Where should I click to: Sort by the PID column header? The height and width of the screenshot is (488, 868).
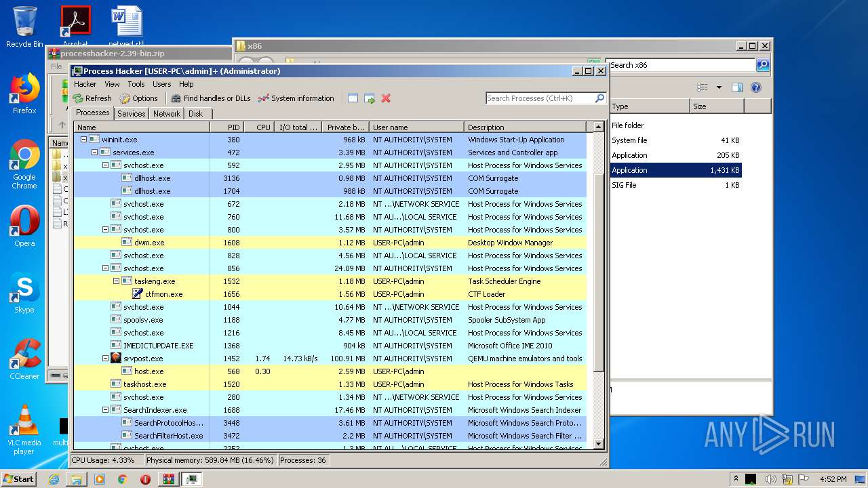click(226, 127)
